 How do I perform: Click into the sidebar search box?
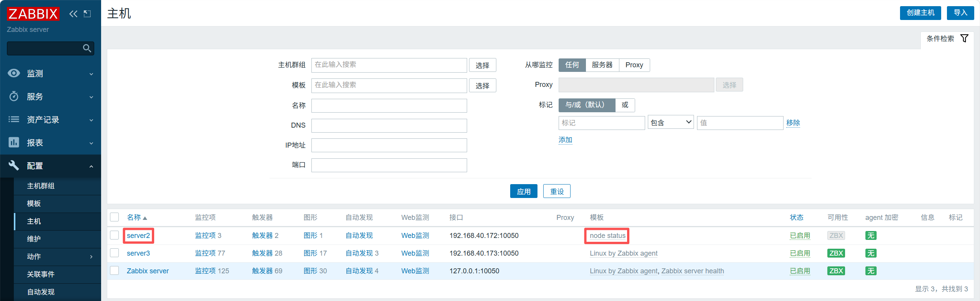(50, 48)
